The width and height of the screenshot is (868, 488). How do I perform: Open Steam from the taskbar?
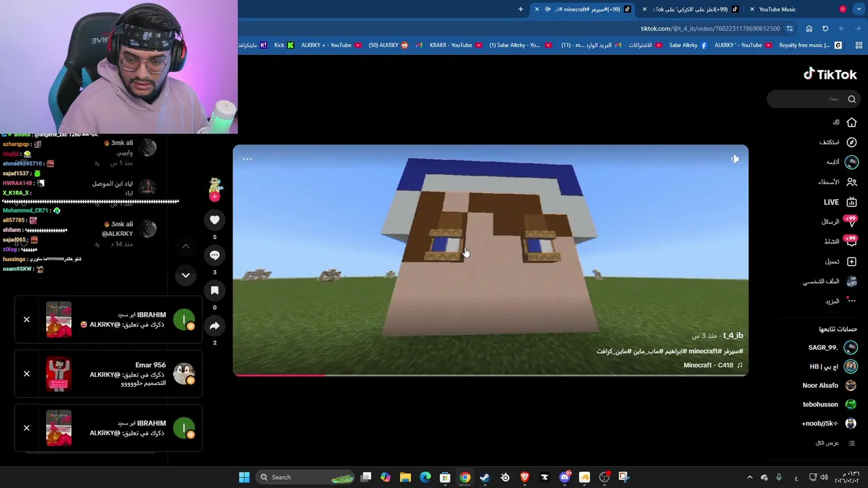[x=484, y=477]
